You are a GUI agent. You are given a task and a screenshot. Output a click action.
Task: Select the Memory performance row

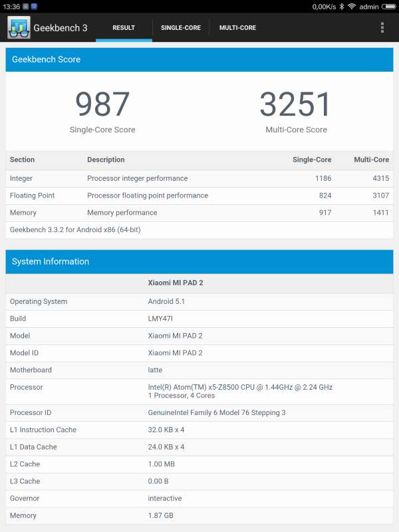199,213
